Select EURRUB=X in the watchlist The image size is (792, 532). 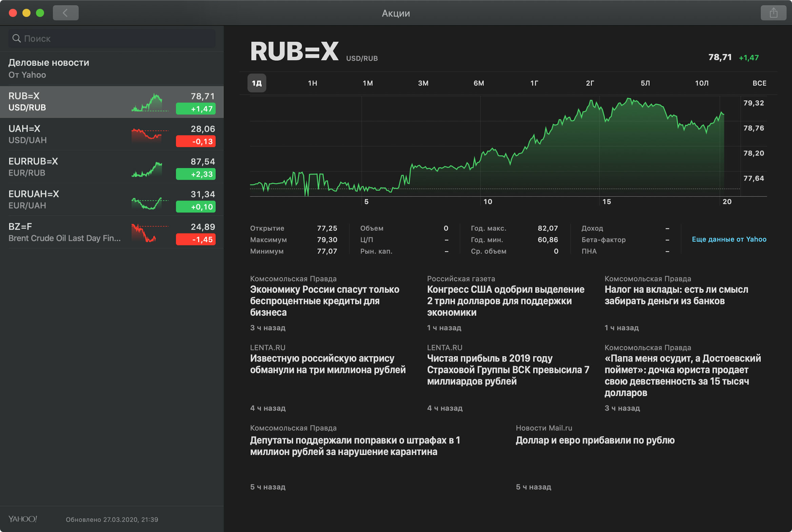pos(112,167)
